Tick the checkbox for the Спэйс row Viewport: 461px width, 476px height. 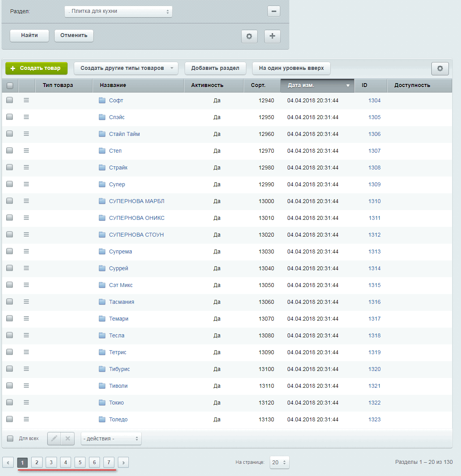[x=10, y=117]
